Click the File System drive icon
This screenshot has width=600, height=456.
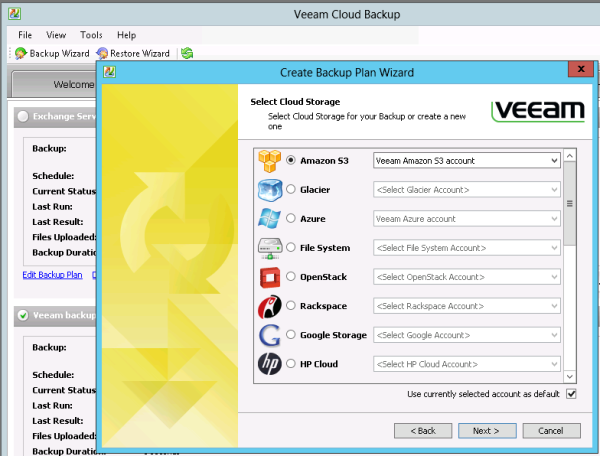[271, 247]
